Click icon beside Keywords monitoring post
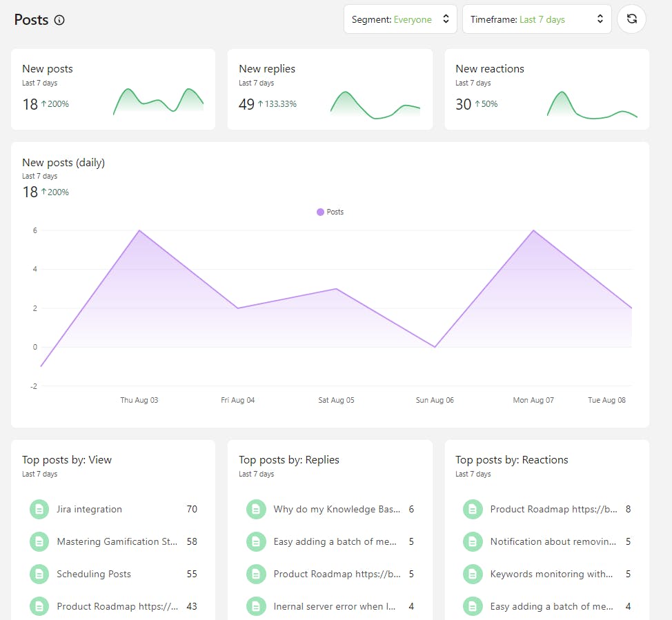Screen dimensions: 672x620 click(x=473, y=574)
